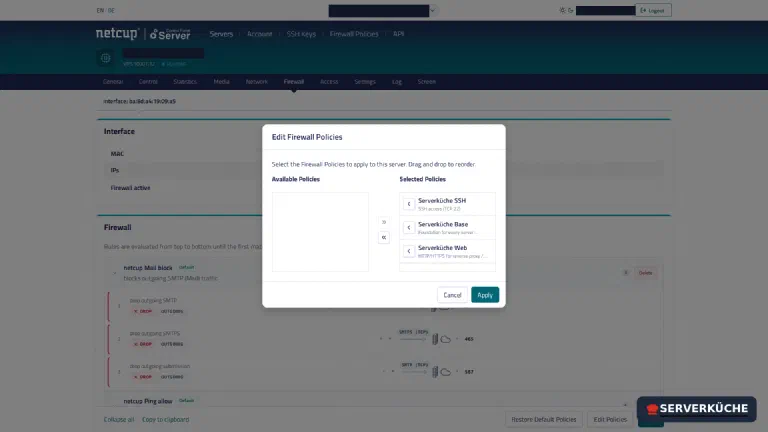Switch language to DE
Viewport: 768px width, 432px height.
[112, 10]
